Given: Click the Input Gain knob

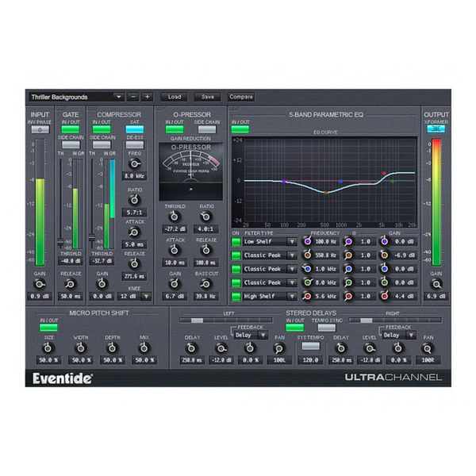Looking at the screenshot, I should coord(39,284).
